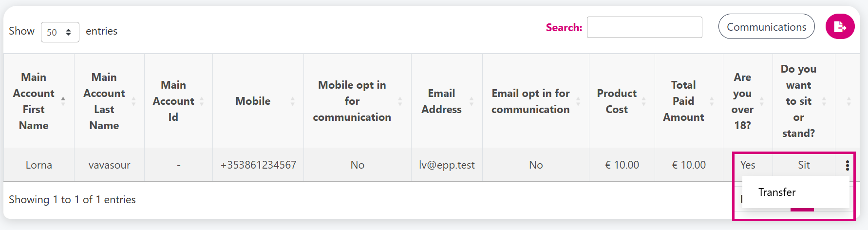Viewport: 868px width, 230px height.
Task: Click the lv@epp.test email cell
Action: coord(447,165)
